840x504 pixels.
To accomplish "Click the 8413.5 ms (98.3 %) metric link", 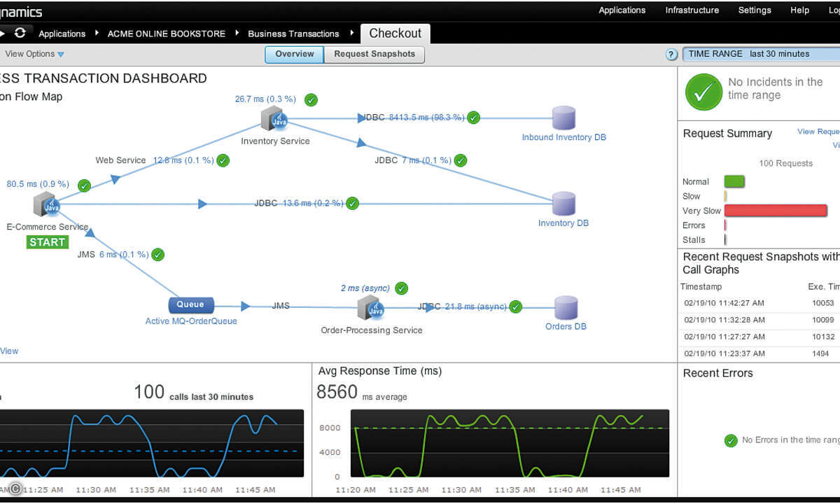I will coord(426,118).
